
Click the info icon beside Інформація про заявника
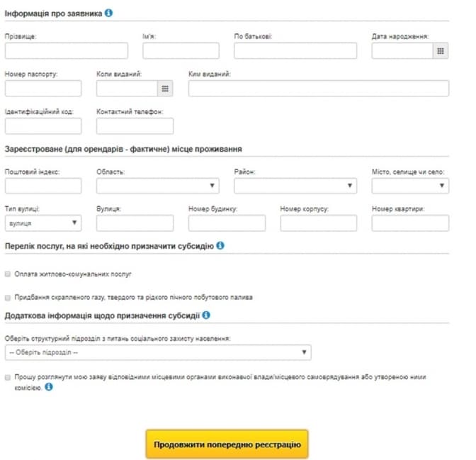pos(108,13)
